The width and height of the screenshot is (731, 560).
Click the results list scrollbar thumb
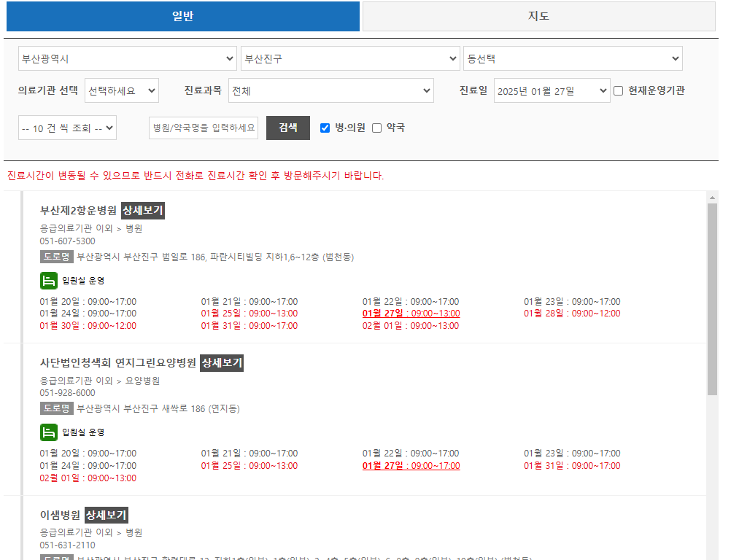coord(712,299)
